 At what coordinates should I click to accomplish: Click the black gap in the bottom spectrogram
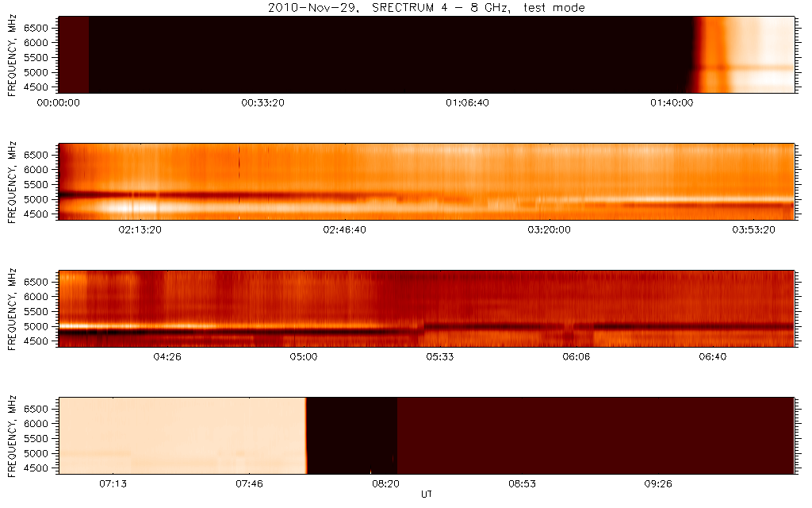pyautogui.click(x=351, y=435)
